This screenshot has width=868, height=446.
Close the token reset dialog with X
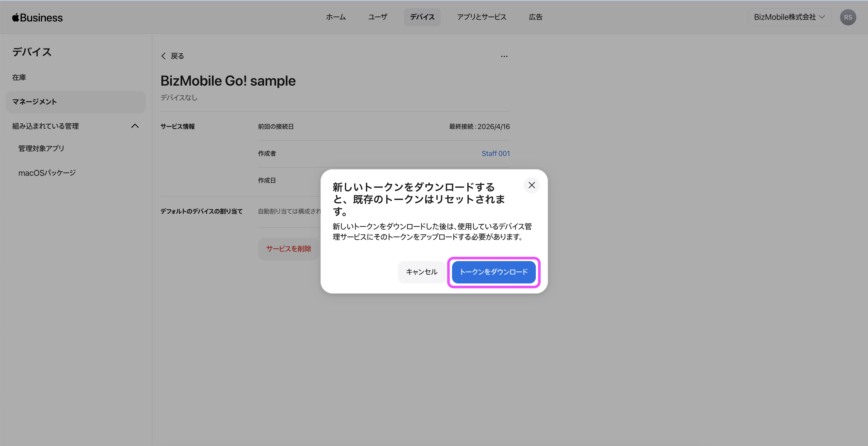[531, 185]
